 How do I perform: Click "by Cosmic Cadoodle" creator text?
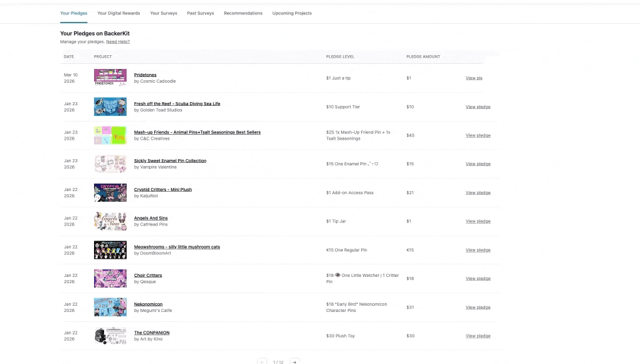coord(155,81)
